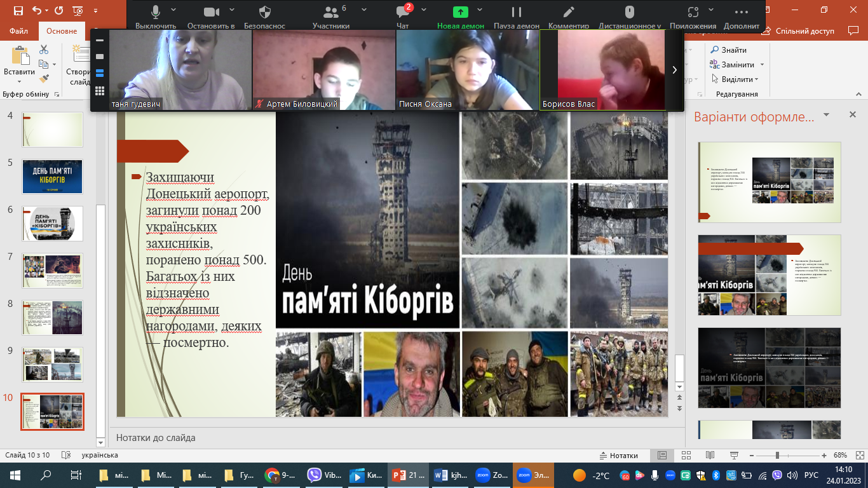This screenshot has height=488, width=868.
Task: Open Zoom Chat with 2 unread
Action: (x=402, y=12)
